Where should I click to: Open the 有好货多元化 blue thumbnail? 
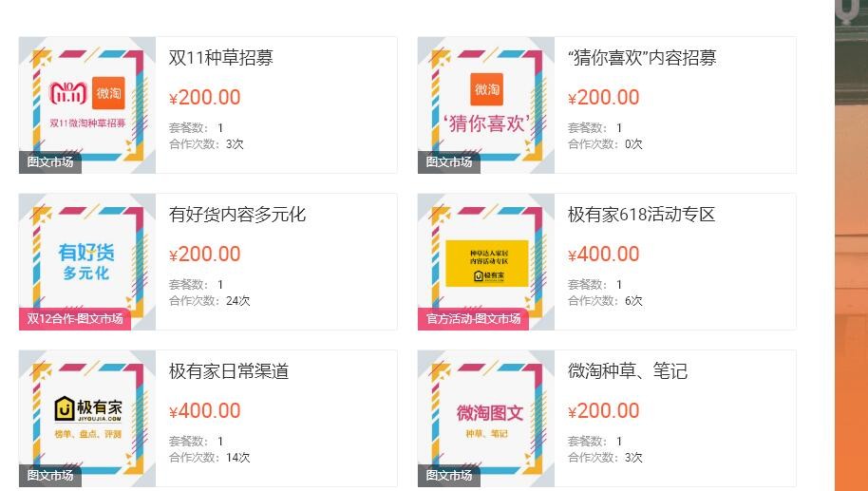click(87, 262)
